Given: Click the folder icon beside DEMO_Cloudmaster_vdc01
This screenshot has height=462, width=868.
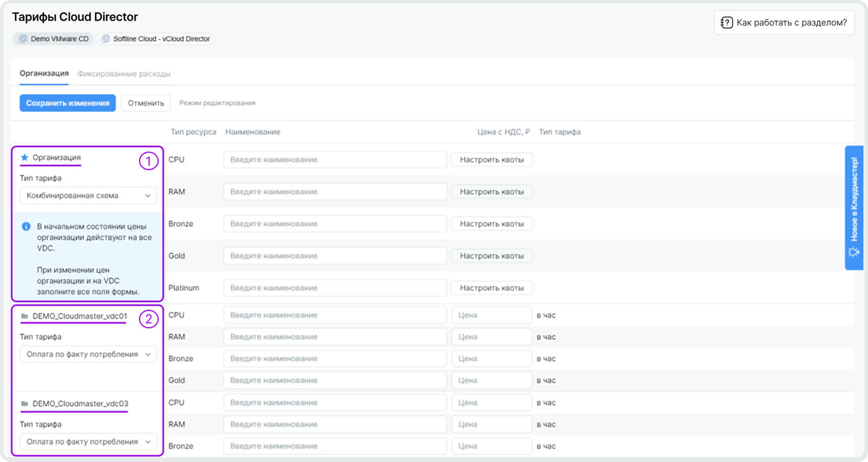Looking at the screenshot, I should point(24,316).
